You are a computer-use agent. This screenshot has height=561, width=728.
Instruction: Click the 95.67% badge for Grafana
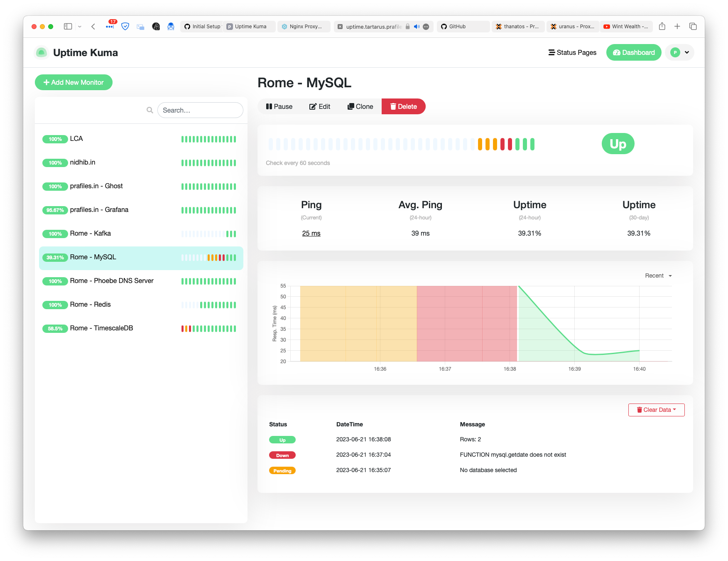(55, 210)
